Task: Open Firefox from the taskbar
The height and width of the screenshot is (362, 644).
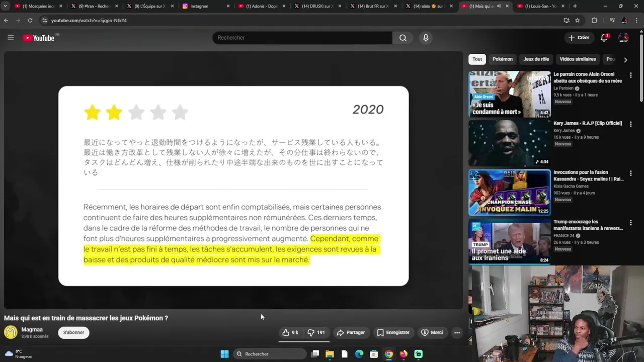Action: pyautogui.click(x=404, y=354)
